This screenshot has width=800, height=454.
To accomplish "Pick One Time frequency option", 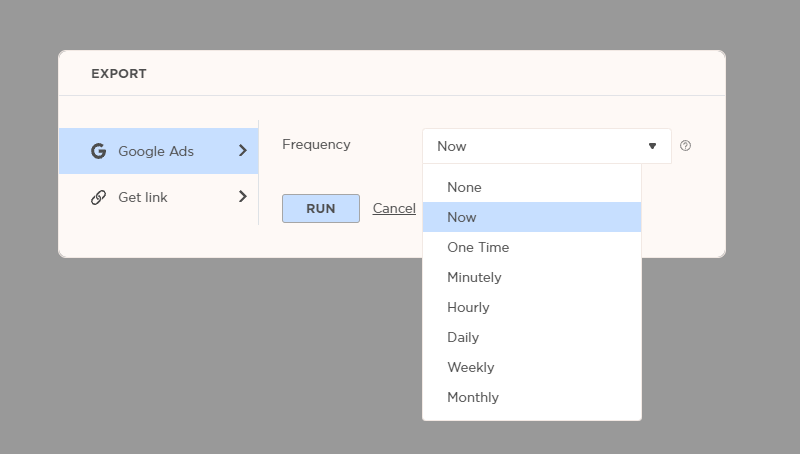I will pos(532,247).
